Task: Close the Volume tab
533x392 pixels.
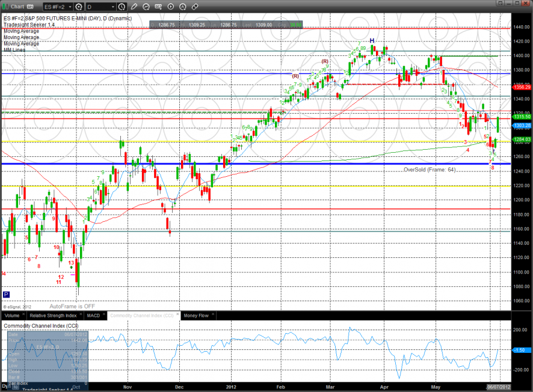Action: 24,314
